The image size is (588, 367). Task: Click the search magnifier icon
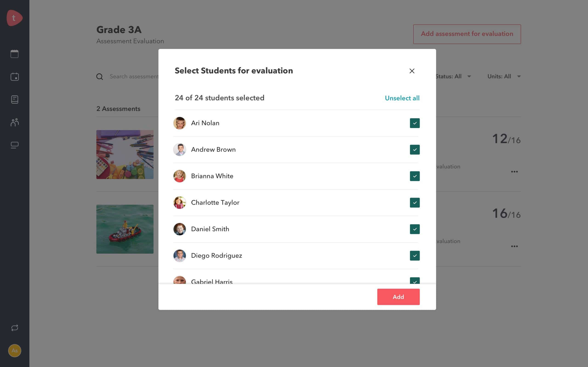[100, 77]
